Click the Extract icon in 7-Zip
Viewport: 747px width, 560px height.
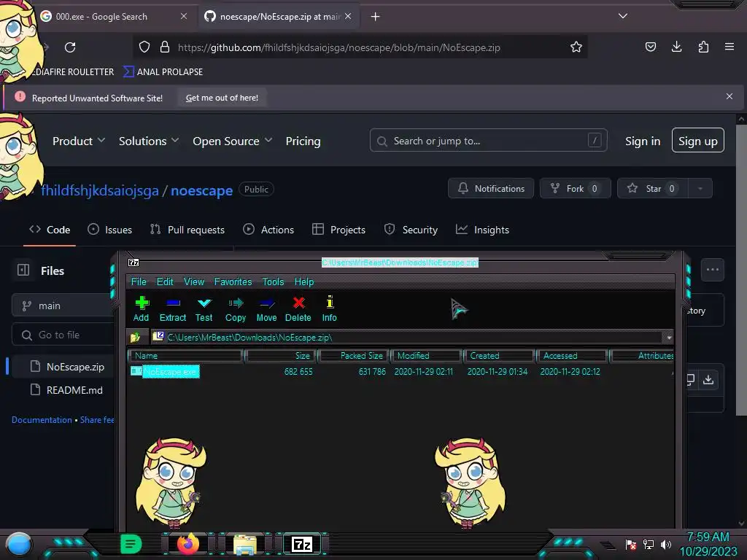[x=172, y=308]
